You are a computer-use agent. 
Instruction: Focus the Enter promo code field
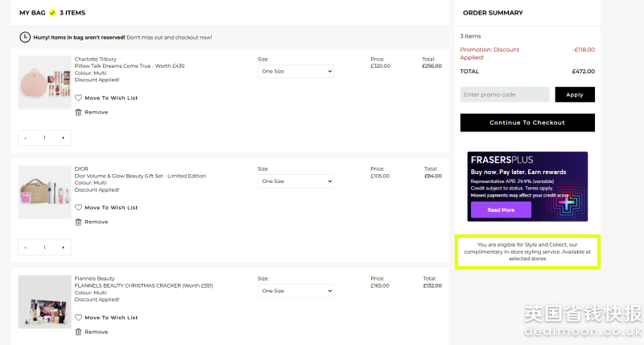(504, 94)
